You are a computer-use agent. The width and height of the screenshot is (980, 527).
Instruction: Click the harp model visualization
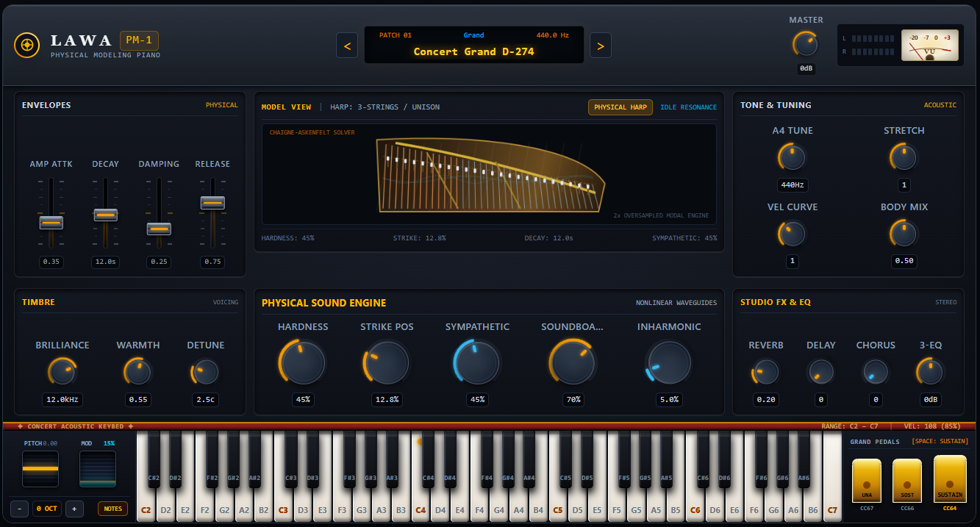[489, 174]
